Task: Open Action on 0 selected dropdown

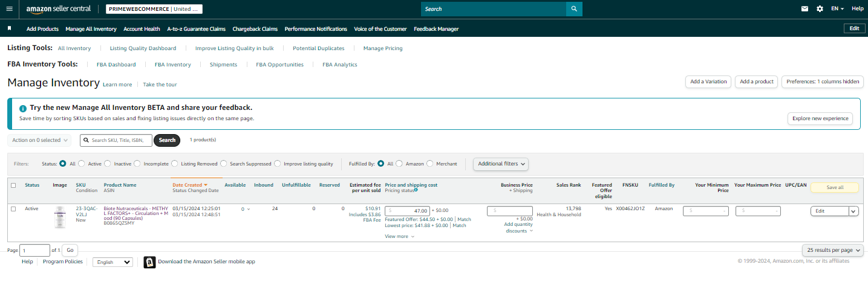Action: [39, 140]
